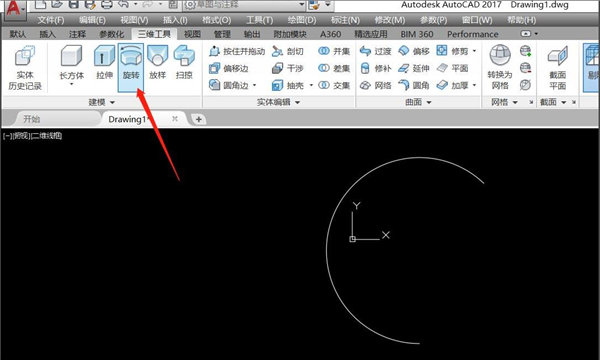Click the 剖切 (Slice) tool
Screen dimensions: 600x360
(287, 51)
